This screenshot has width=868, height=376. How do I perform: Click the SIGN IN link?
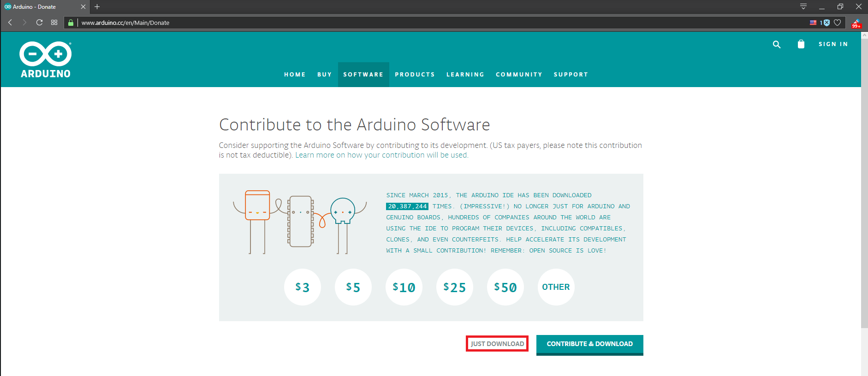click(833, 44)
